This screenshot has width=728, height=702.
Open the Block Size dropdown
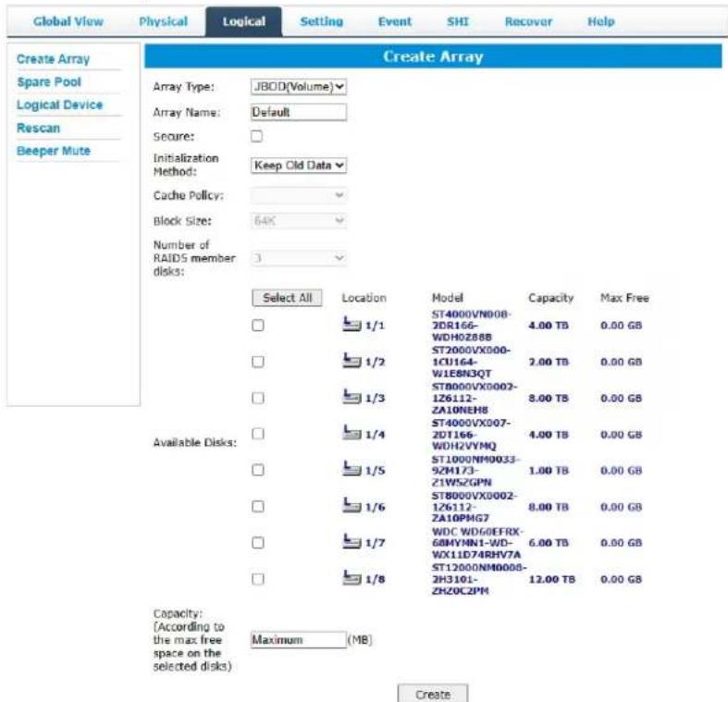click(x=299, y=220)
